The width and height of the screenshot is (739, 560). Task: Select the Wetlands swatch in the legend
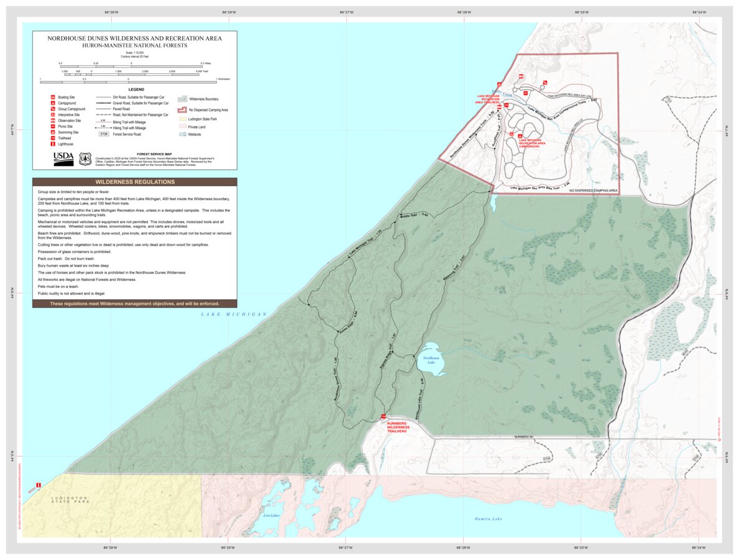click(x=182, y=134)
